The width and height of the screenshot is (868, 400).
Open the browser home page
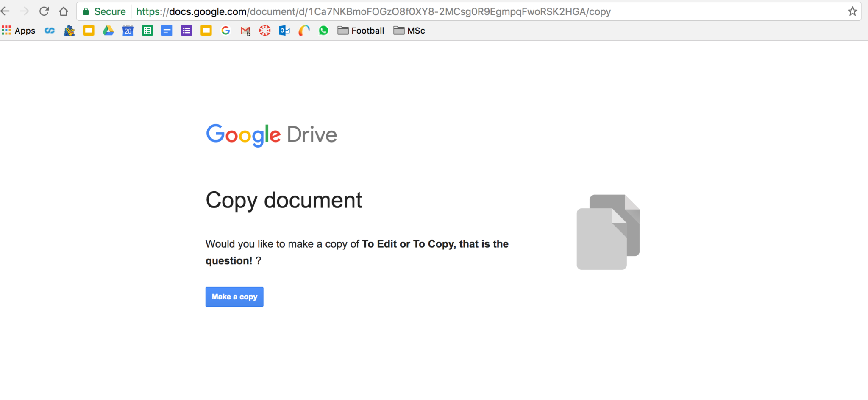pyautogui.click(x=64, y=11)
